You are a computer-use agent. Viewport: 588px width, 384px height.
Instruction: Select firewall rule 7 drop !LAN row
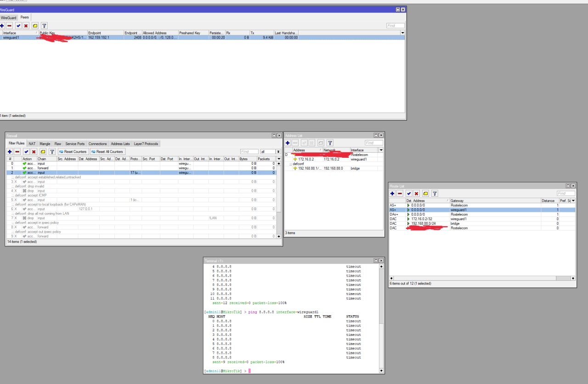141,218
